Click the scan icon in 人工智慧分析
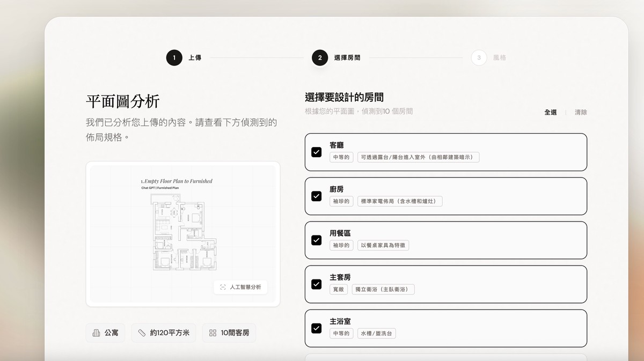 pos(223,287)
